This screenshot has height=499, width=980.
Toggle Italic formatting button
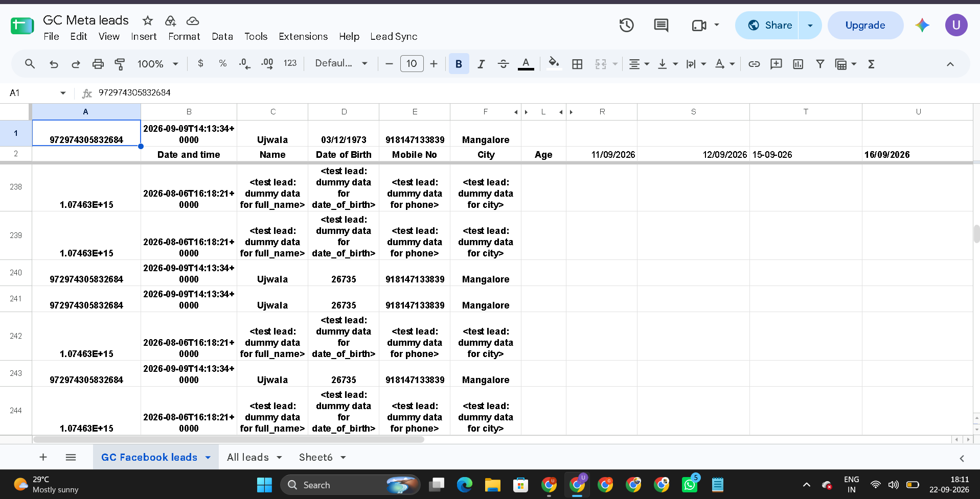481,64
